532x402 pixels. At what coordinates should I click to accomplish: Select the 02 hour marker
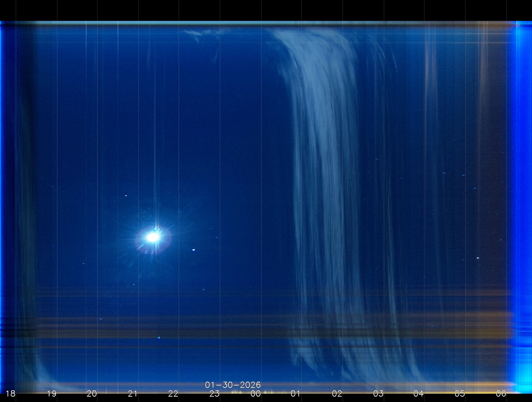click(x=337, y=394)
